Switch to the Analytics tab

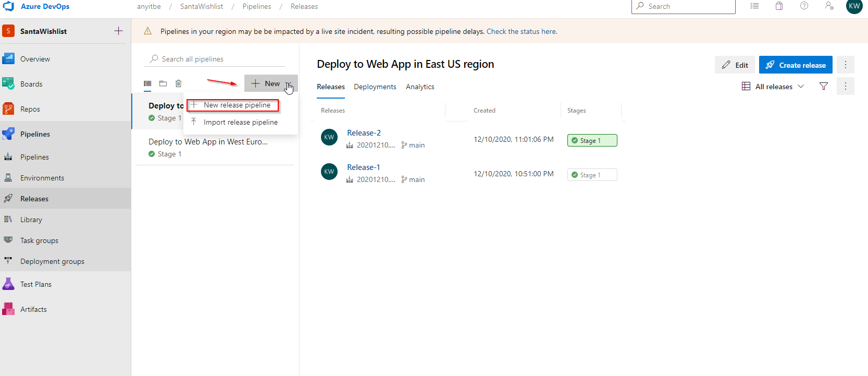pos(420,87)
